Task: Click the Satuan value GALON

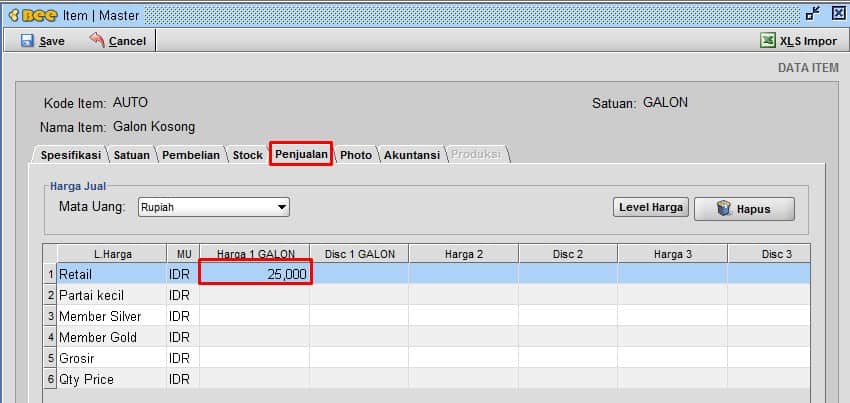Action: (x=665, y=103)
